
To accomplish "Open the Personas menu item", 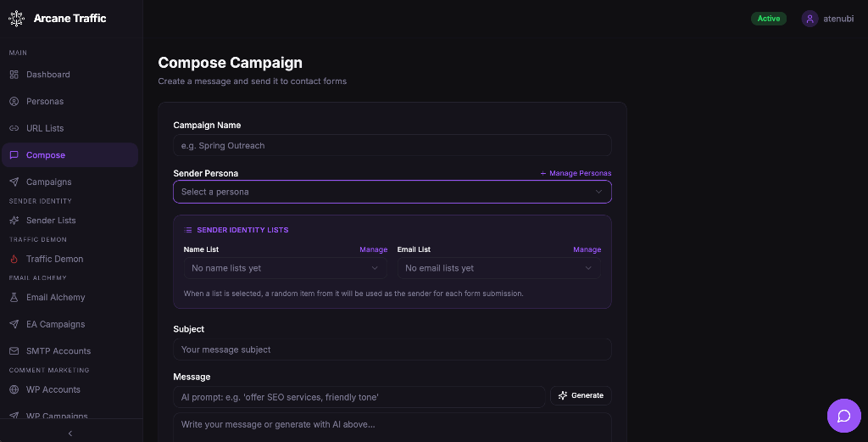I will [x=70, y=101].
